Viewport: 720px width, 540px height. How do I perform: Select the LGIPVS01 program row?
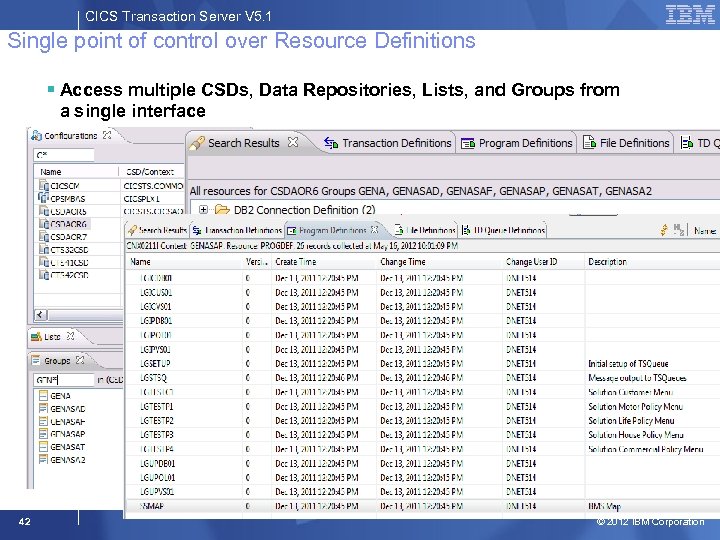click(x=422, y=349)
